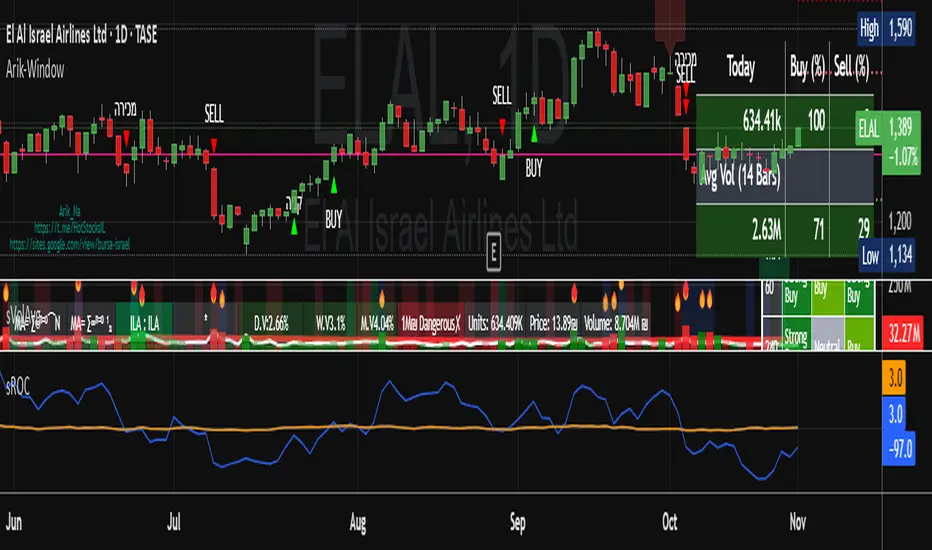This screenshot has width=932, height=550.
Task: Click the Avg Vol (14 Bars) row label
Action: pyautogui.click(x=741, y=176)
